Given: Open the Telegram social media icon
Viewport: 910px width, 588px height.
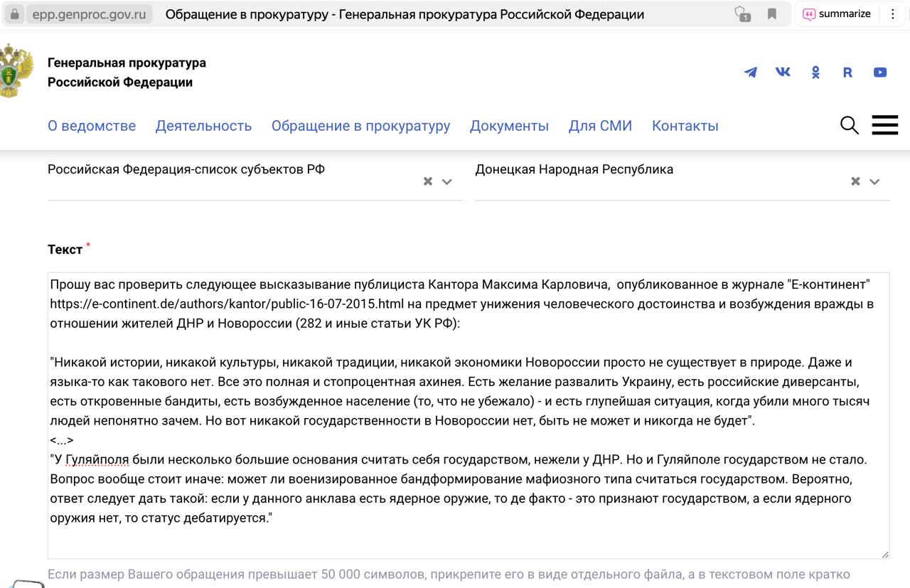Looking at the screenshot, I should 750,73.
